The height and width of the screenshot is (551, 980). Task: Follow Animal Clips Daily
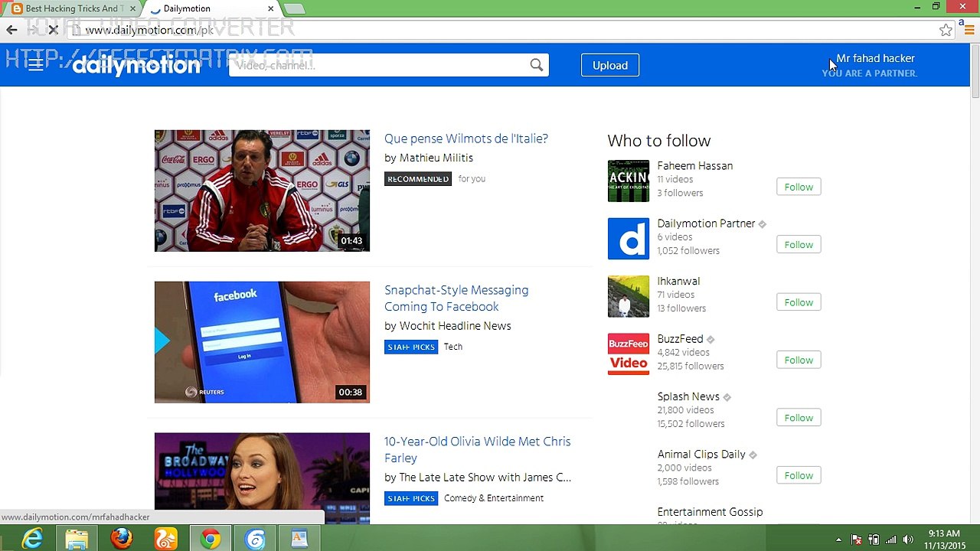point(798,475)
